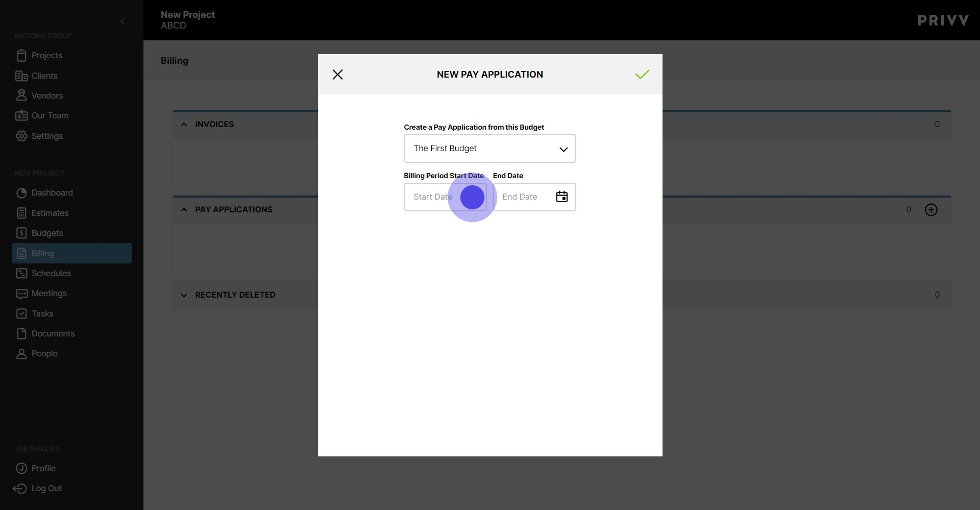The image size is (980, 510).
Task: Open Clients menu item
Action: coord(44,76)
